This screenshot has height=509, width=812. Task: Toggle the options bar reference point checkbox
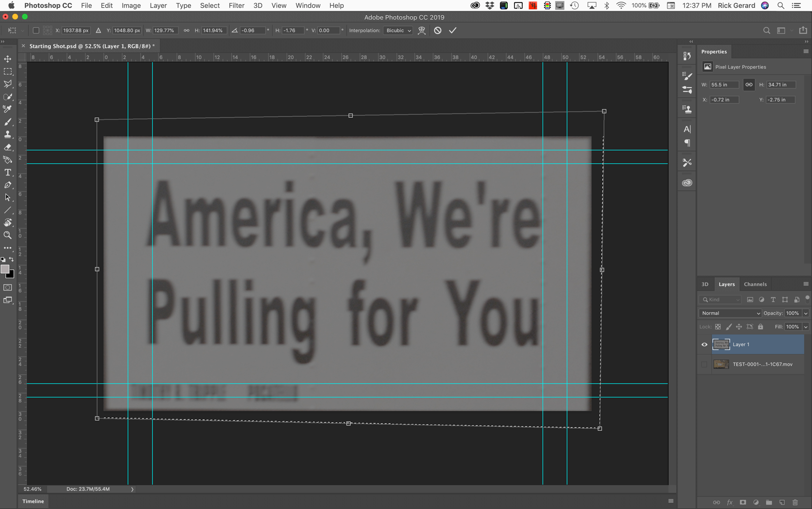click(x=36, y=30)
